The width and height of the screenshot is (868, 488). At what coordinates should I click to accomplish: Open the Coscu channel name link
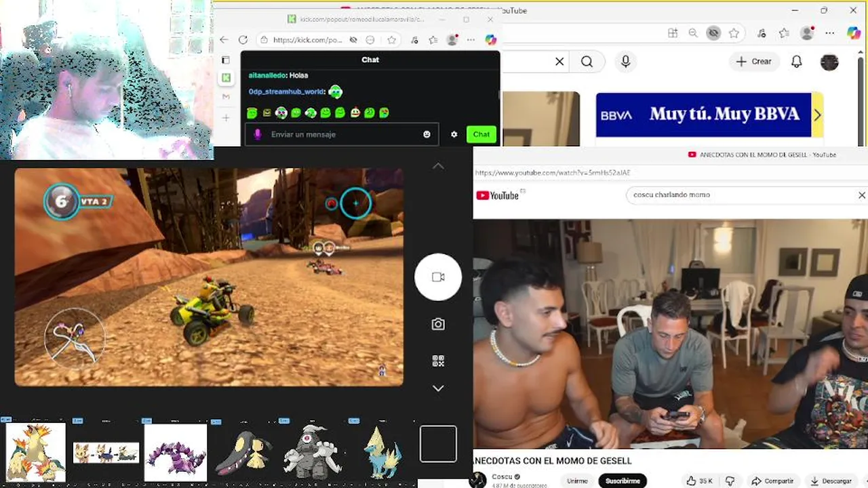click(502, 476)
